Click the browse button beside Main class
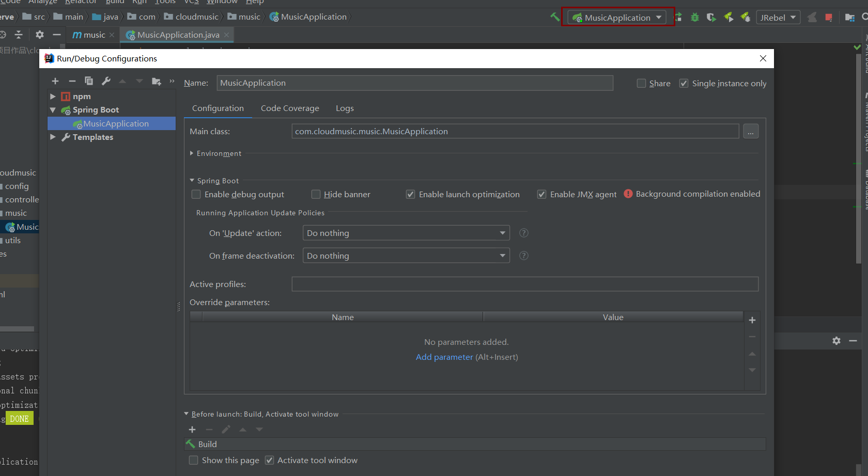The width and height of the screenshot is (868, 476). point(751,132)
